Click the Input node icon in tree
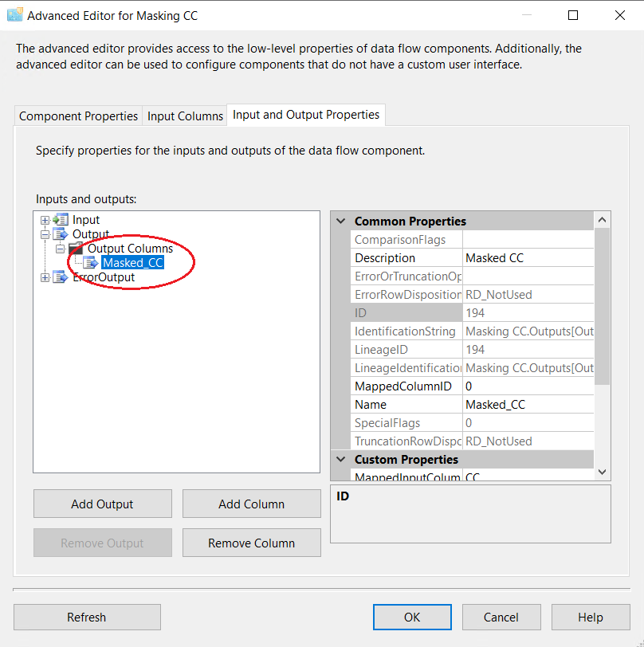Screen dimensions: 644x647 pos(61,220)
